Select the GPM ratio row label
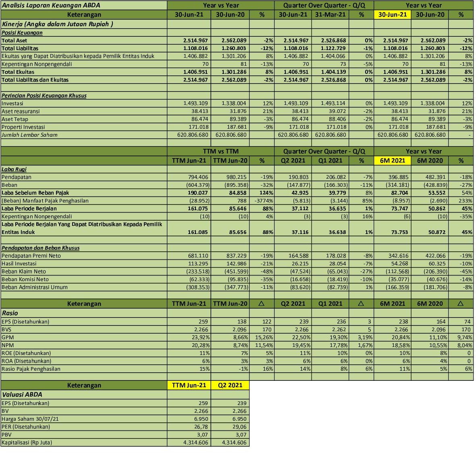The width and height of the screenshot is (476, 453). tap(8, 337)
